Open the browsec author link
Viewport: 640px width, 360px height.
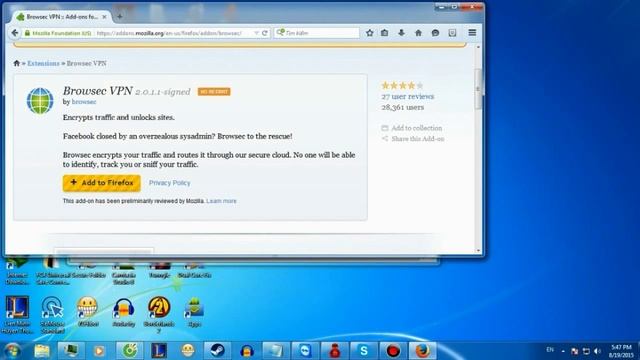click(84, 102)
